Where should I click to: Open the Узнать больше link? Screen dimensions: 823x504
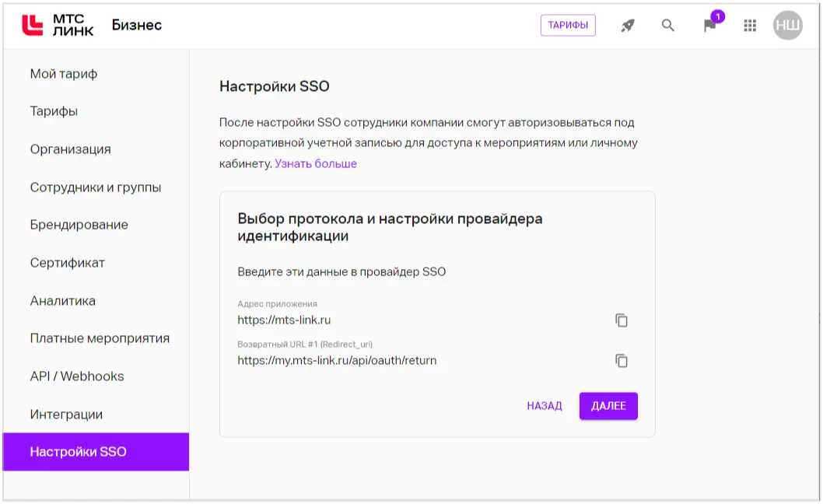(316, 163)
